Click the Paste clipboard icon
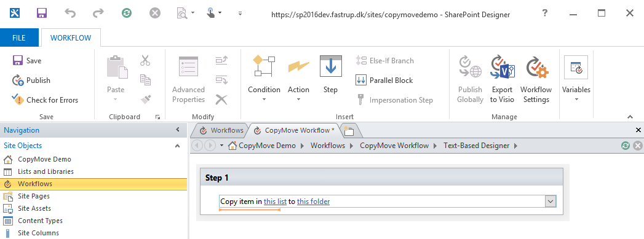 pyautogui.click(x=117, y=68)
